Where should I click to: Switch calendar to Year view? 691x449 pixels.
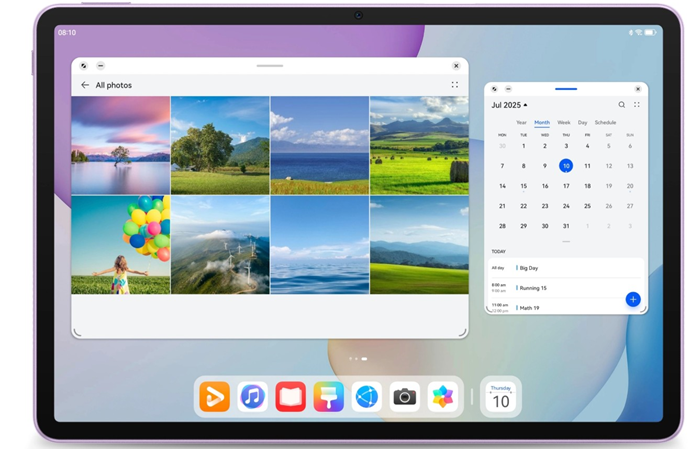pos(521,123)
